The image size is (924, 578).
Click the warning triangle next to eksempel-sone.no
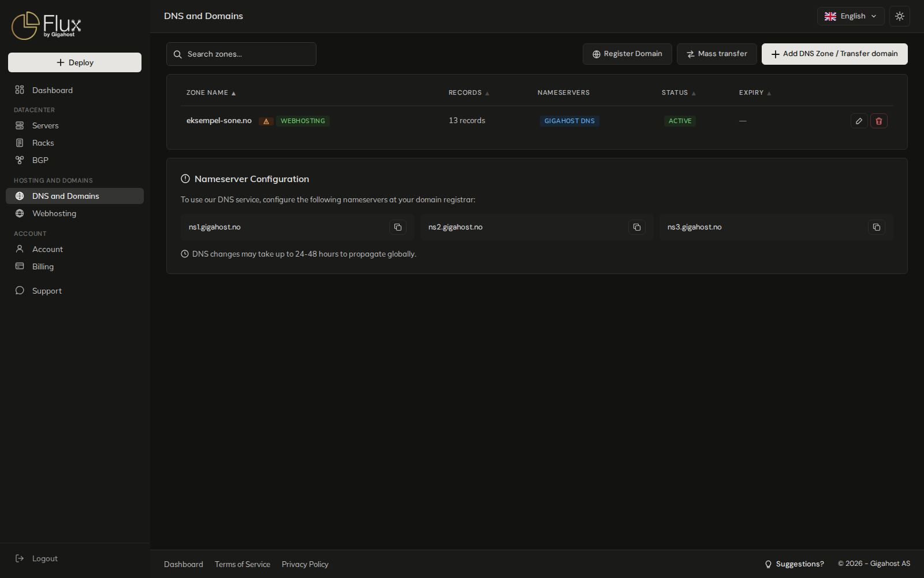[x=266, y=121]
